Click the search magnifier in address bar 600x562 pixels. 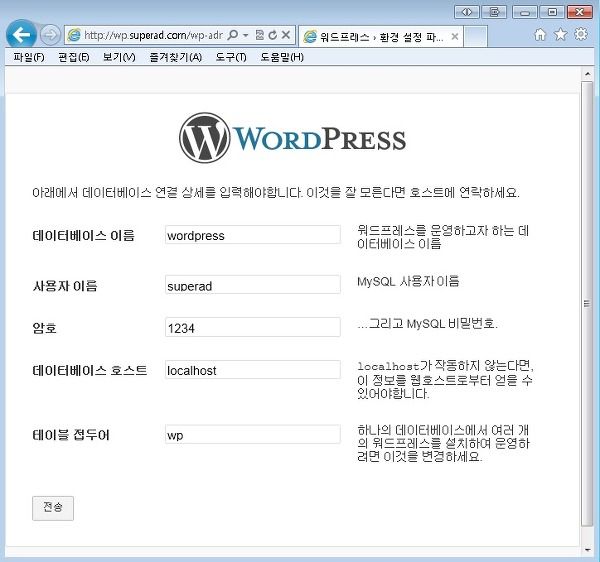click(x=232, y=35)
